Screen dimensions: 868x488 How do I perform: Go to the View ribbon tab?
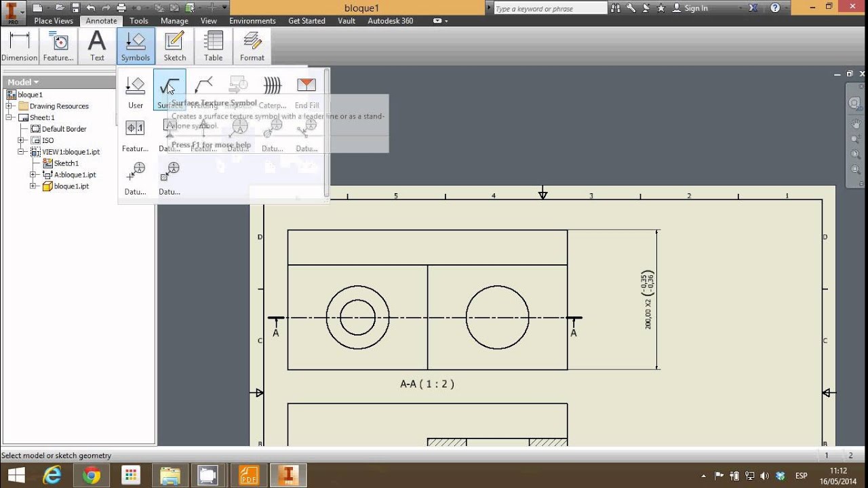(209, 21)
